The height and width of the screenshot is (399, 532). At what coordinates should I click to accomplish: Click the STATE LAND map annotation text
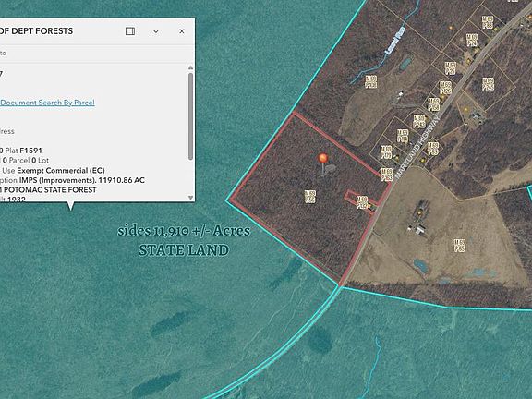pyautogui.click(x=184, y=250)
